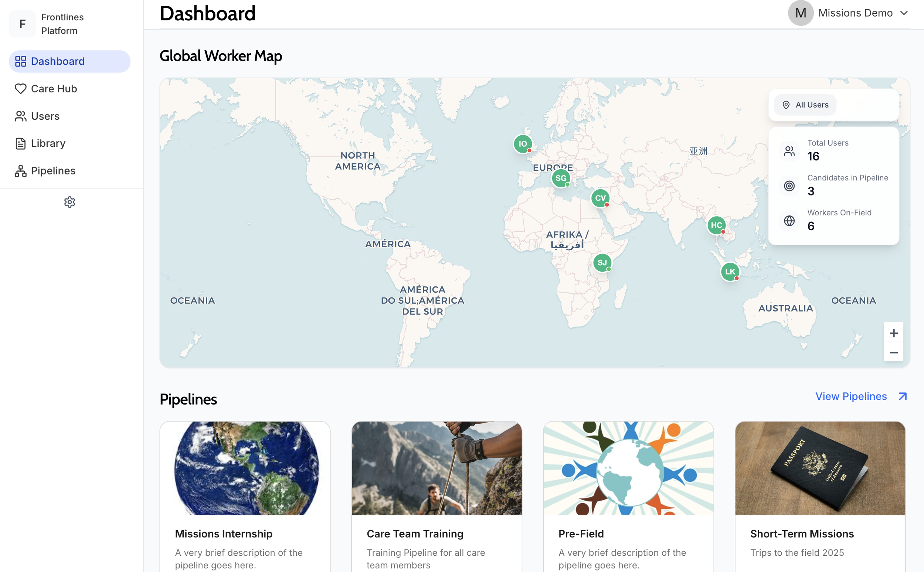Image resolution: width=924 pixels, height=572 pixels.
Task: Click the SJ marker in East Africa
Action: (x=602, y=263)
